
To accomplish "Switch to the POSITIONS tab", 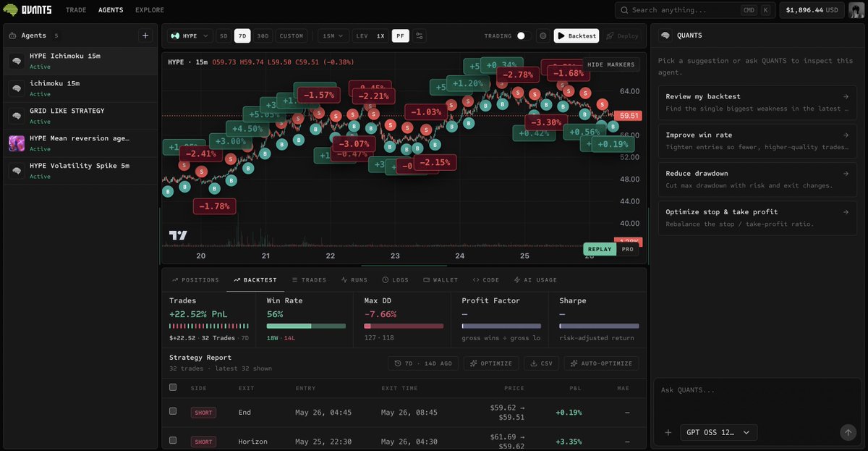I will click(195, 279).
